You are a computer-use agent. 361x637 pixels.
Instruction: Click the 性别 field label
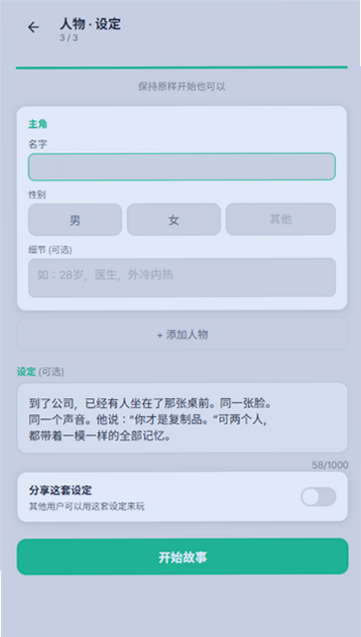pos(37,195)
